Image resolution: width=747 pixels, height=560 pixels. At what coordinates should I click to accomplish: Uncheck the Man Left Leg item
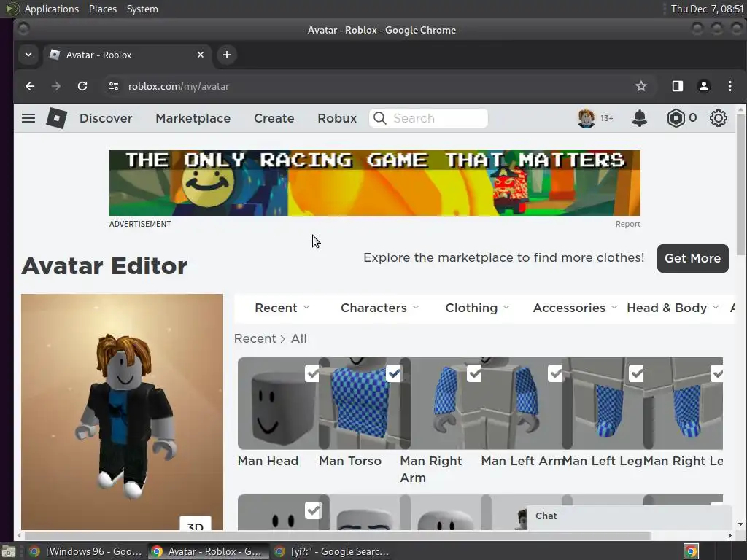(x=636, y=373)
